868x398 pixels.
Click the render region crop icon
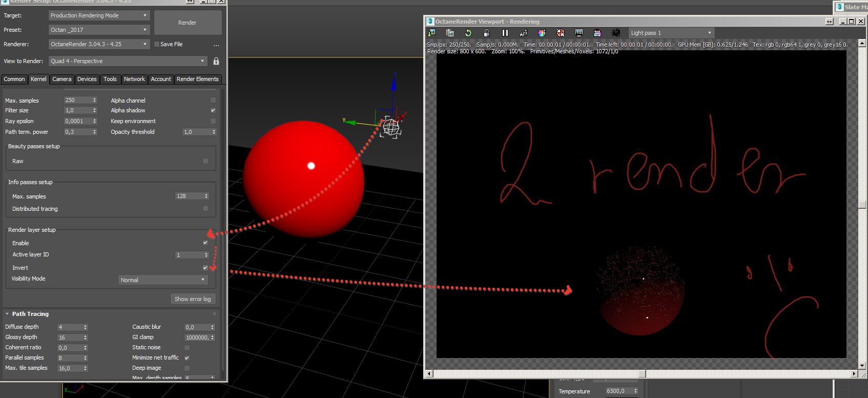[597, 33]
